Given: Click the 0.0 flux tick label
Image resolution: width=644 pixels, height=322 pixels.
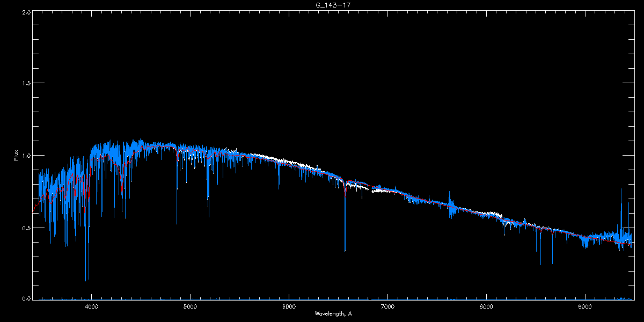Looking at the screenshot, I should [x=26, y=298].
